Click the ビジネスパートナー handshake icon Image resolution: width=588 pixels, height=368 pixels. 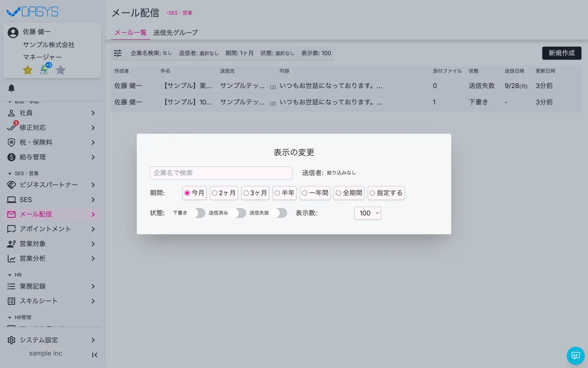tap(11, 185)
